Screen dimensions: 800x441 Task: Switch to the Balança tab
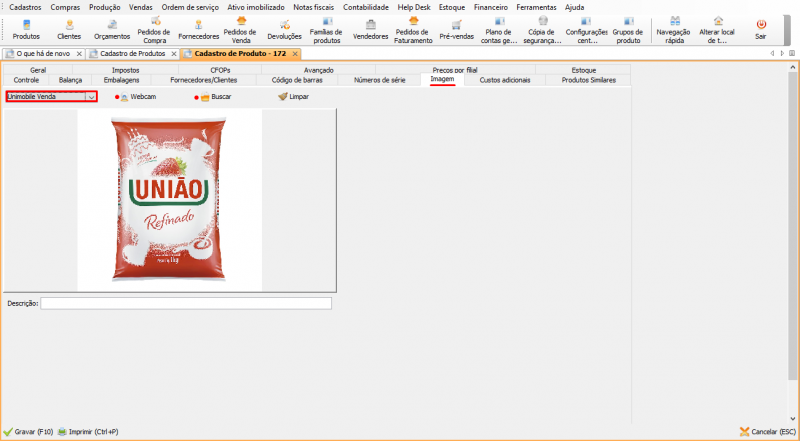(x=70, y=80)
